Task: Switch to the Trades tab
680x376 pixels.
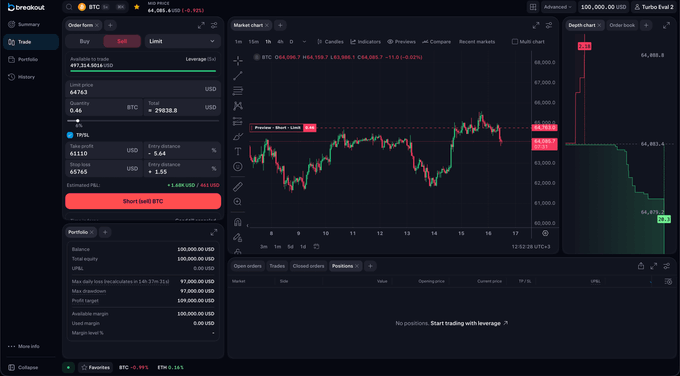Action: point(277,266)
